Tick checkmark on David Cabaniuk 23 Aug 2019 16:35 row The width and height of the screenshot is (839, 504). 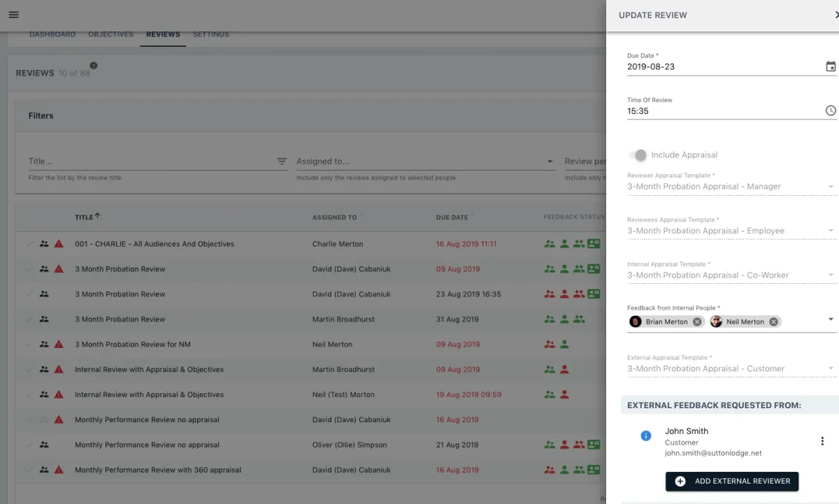29,294
